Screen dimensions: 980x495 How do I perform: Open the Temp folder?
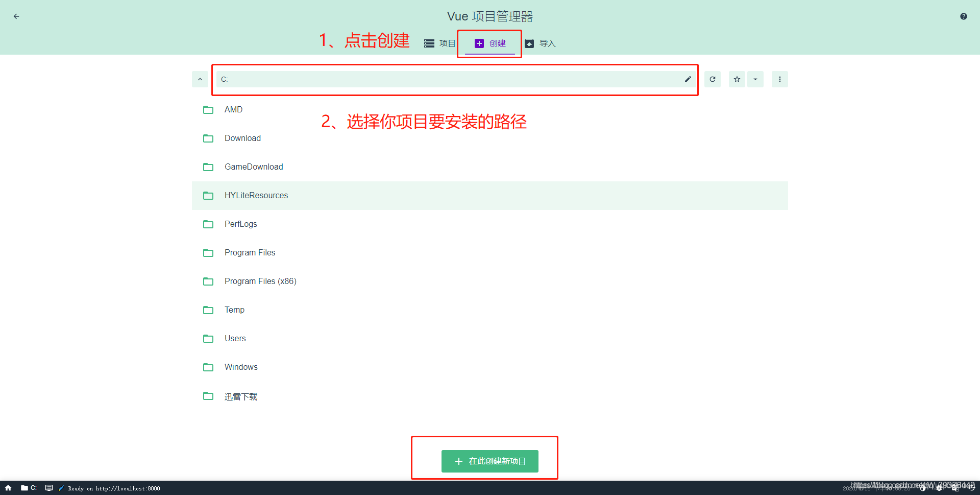[490, 310]
